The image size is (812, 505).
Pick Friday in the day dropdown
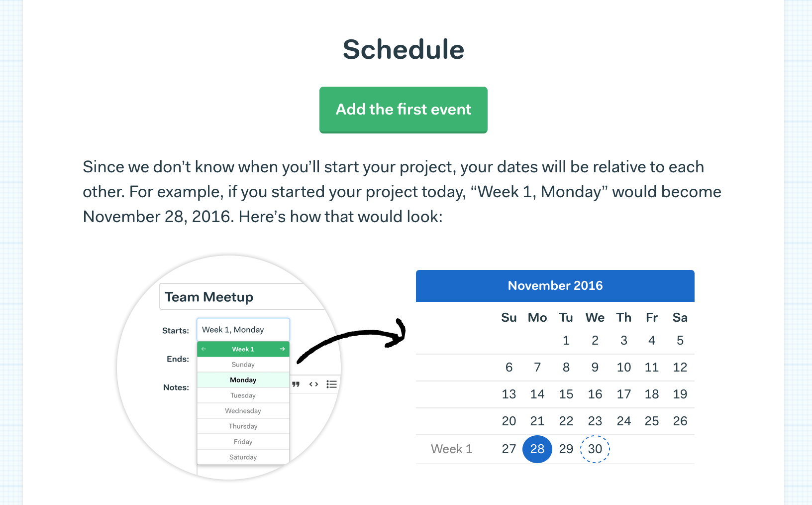click(x=243, y=442)
